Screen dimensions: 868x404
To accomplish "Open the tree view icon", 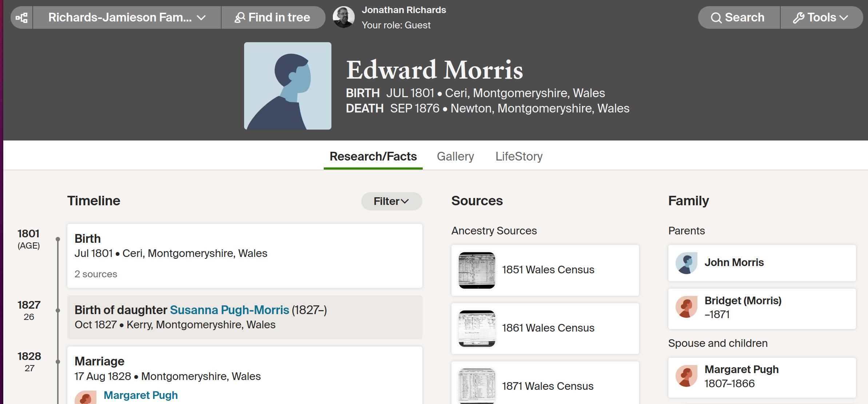I will pyautogui.click(x=22, y=17).
